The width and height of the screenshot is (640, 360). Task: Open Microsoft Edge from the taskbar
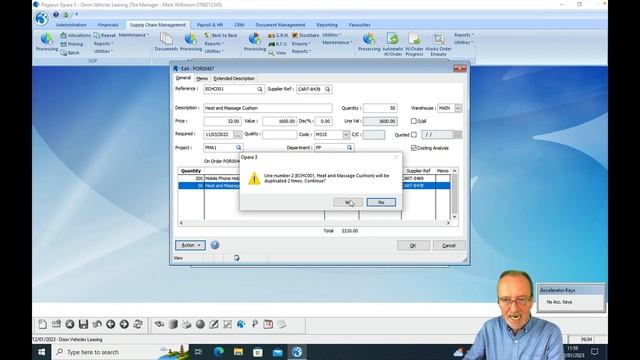[x=218, y=352]
